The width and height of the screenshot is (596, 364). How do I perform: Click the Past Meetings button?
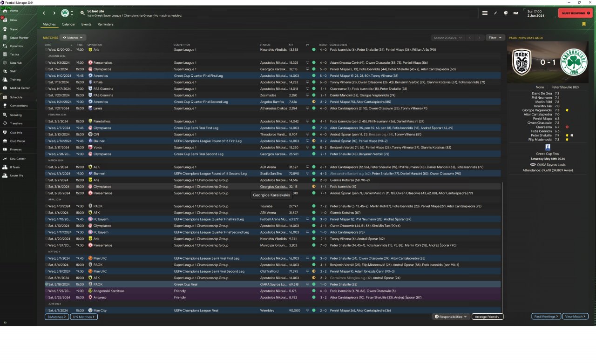pyautogui.click(x=546, y=317)
